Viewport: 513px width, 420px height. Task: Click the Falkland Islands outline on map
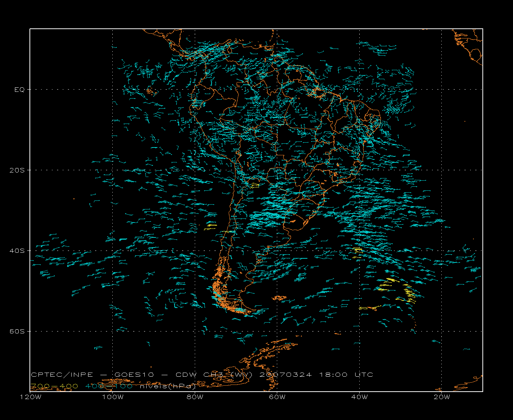(x=279, y=298)
